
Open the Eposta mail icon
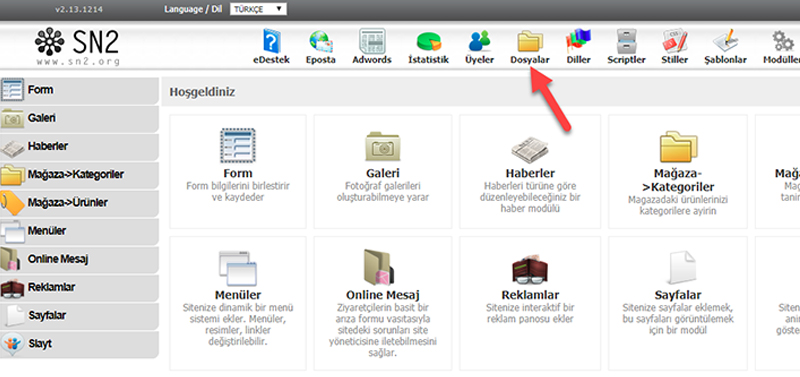[321, 42]
